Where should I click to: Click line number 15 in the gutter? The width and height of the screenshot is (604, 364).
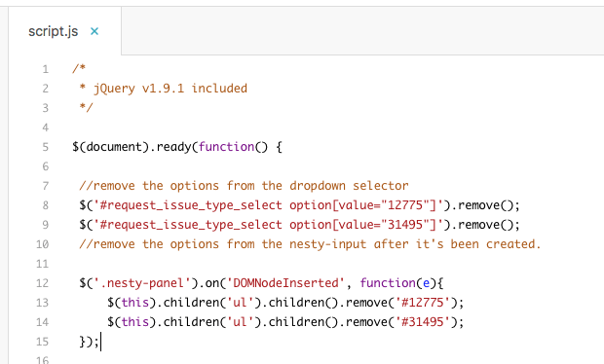pyautogui.click(x=42, y=342)
